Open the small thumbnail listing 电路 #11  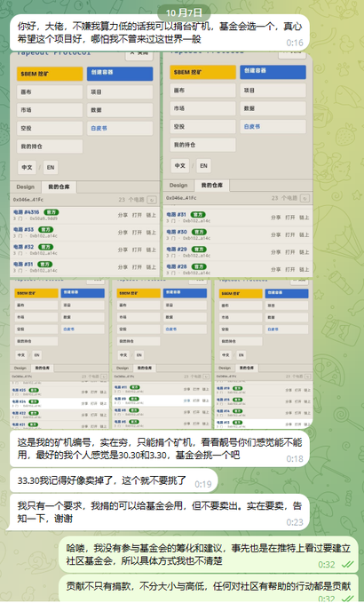(x=162, y=353)
